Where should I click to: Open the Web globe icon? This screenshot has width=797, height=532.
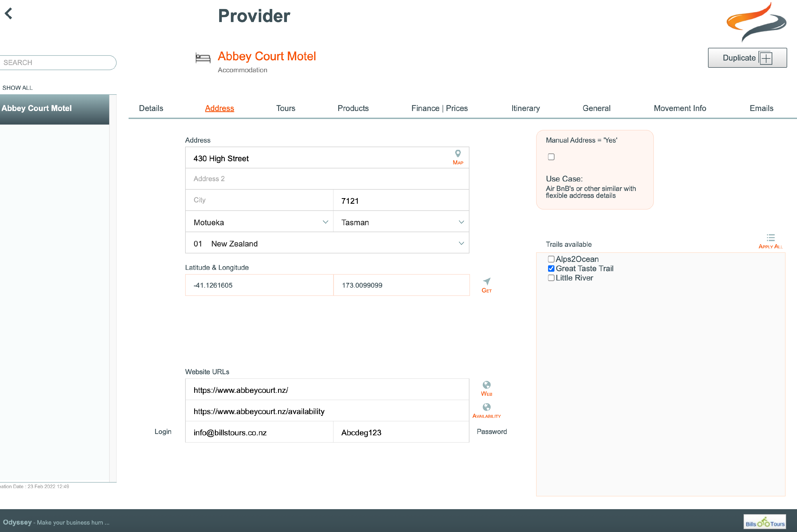(486, 385)
